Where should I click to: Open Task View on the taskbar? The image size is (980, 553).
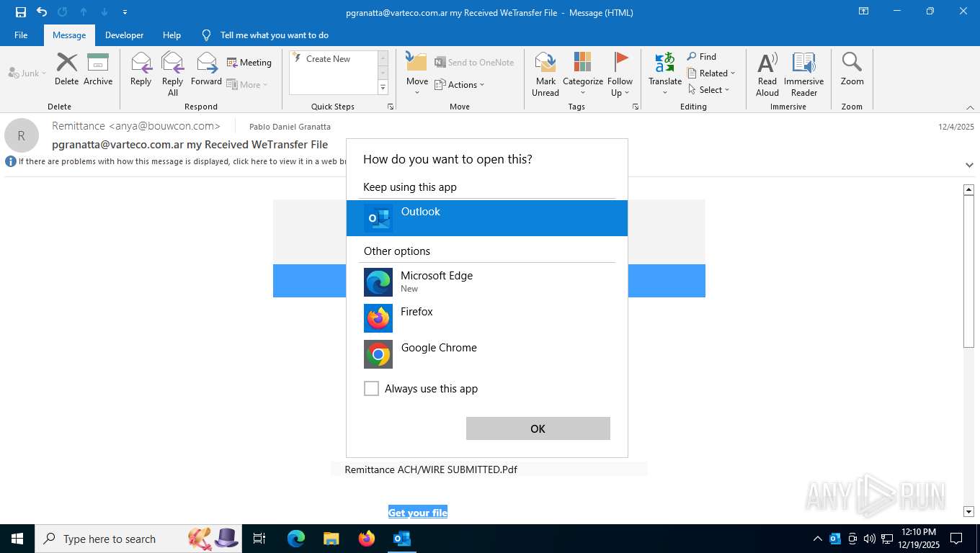click(259, 539)
